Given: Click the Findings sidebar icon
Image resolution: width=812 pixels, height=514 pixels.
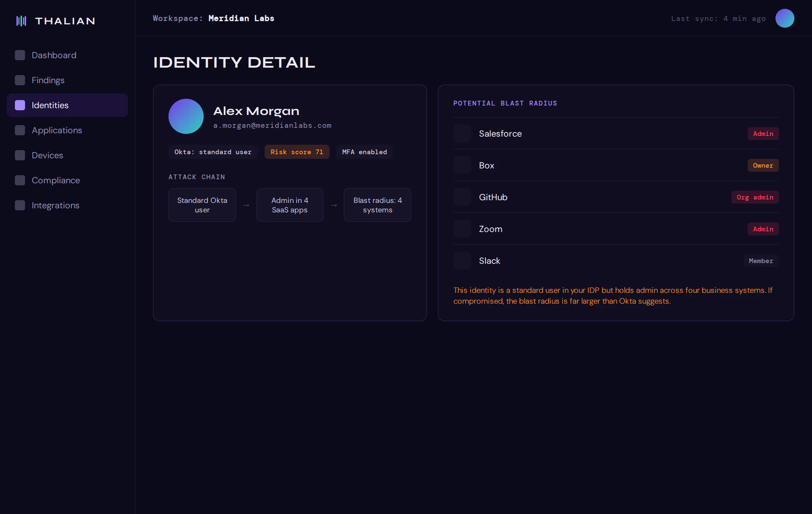Looking at the screenshot, I should pos(20,80).
